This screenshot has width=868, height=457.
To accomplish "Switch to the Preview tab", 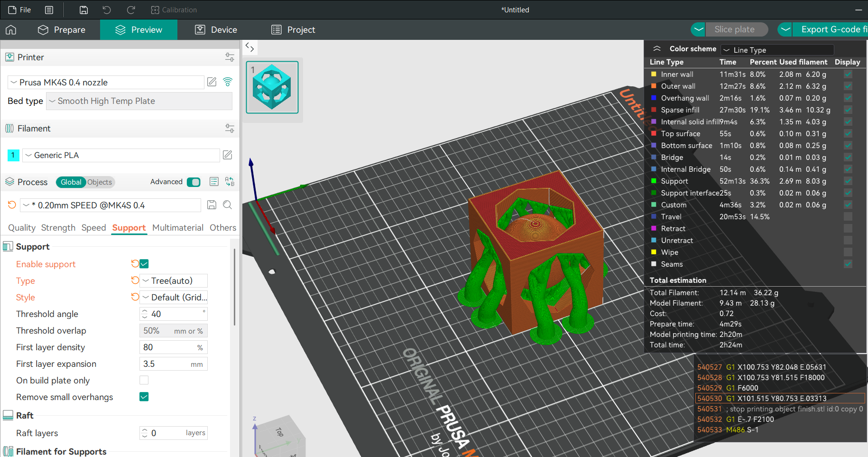I will click(139, 30).
